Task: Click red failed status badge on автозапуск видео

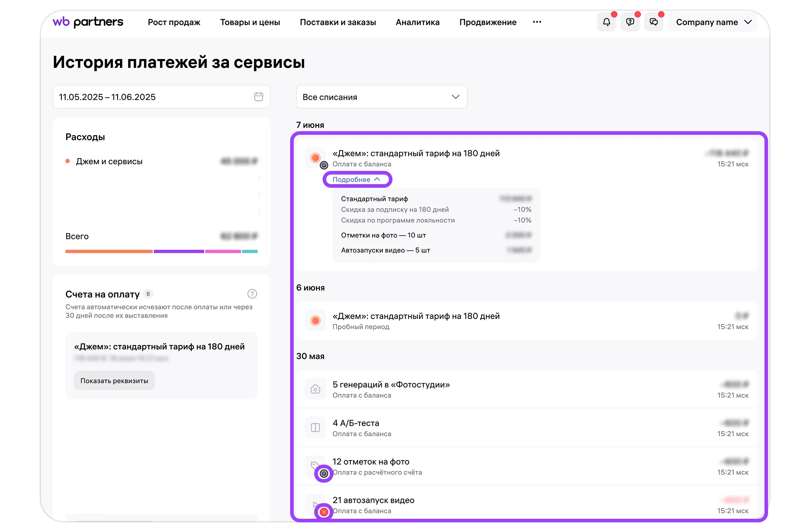Action: [324, 512]
